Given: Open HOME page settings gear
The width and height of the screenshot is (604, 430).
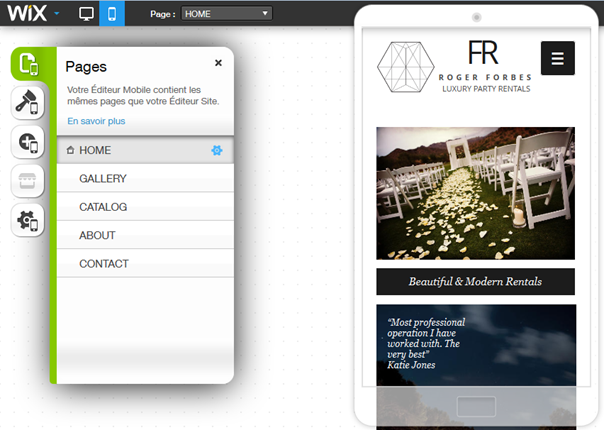Looking at the screenshot, I should point(217,150).
